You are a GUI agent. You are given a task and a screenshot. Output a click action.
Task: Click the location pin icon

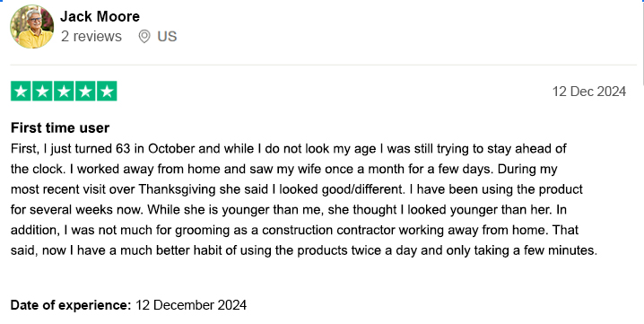click(144, 36)
